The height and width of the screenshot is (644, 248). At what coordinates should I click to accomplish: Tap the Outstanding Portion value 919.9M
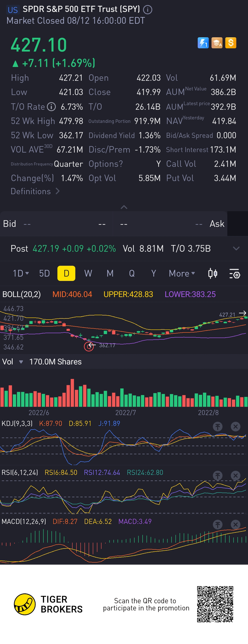(x=147, y=121)
